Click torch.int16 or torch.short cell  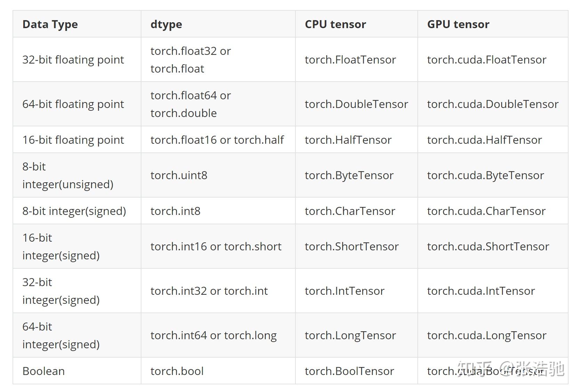tap(216, 247)
